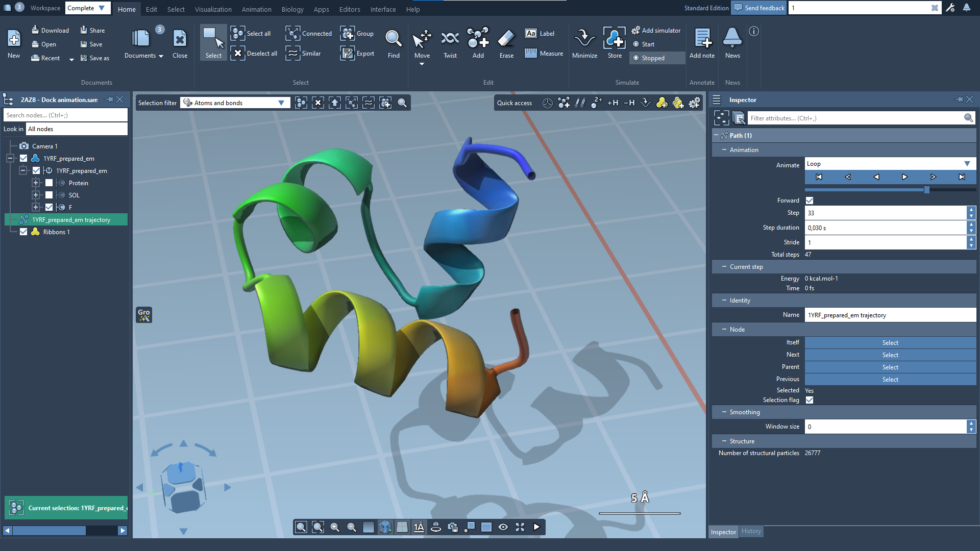Image resolution: width=980 pixels, height=551 pixels.
Task: Click the Send feedback button
Action: (x=759, y=8)
